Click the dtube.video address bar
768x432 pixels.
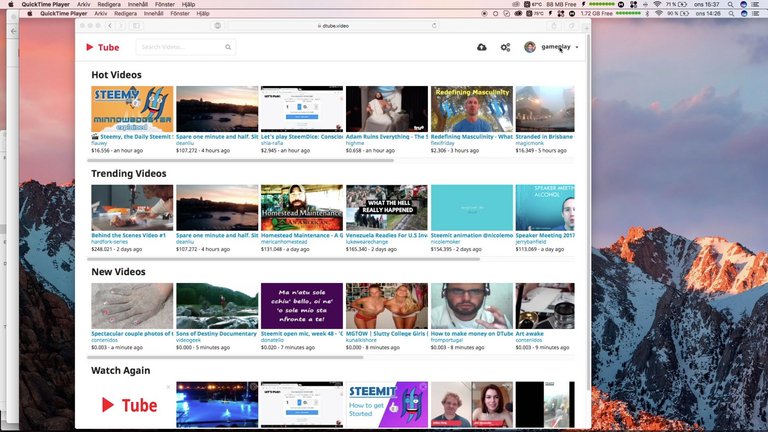pos(335,25)
